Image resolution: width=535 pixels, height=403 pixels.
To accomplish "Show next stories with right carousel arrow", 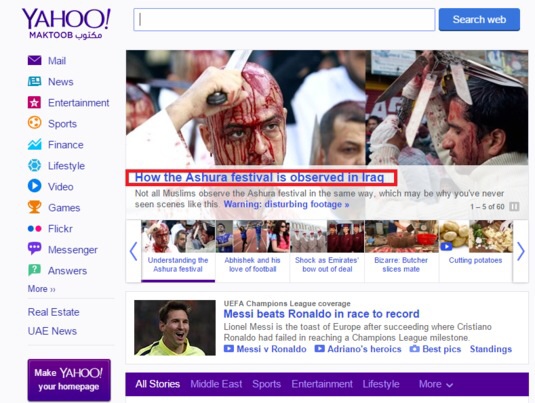I will tap(521, 251).
